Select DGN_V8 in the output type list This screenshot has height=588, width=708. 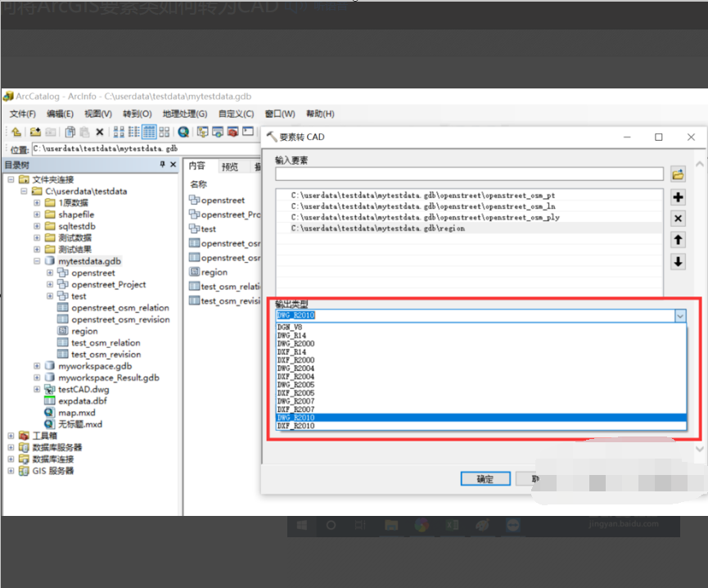pyautogui.click(x=481, y=327)
